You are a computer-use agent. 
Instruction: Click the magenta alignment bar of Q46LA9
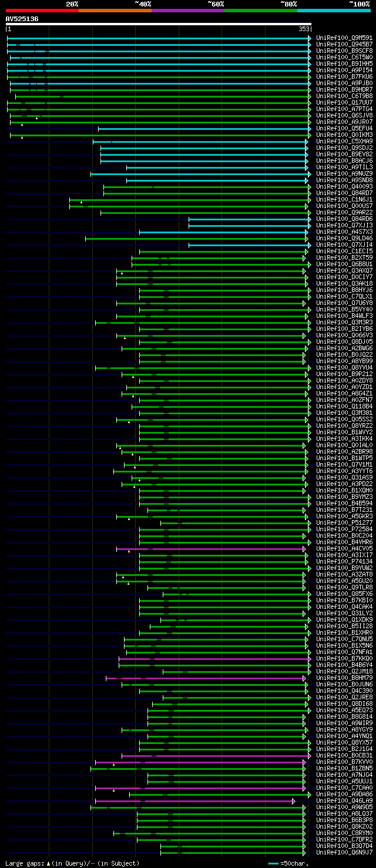(195, 801)
